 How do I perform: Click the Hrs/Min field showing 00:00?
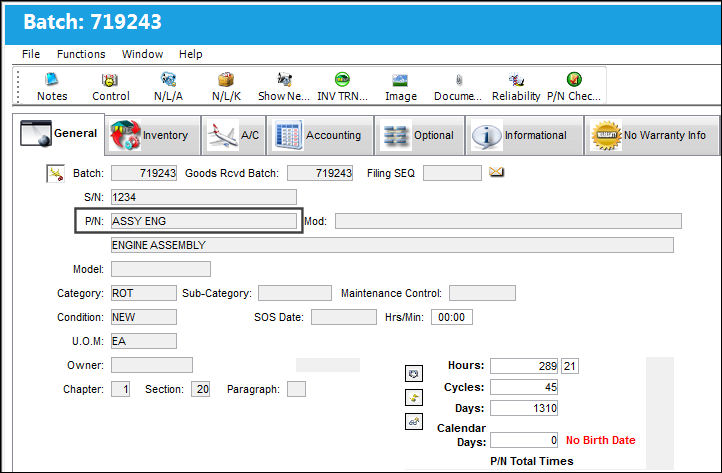tap(452, 317)
